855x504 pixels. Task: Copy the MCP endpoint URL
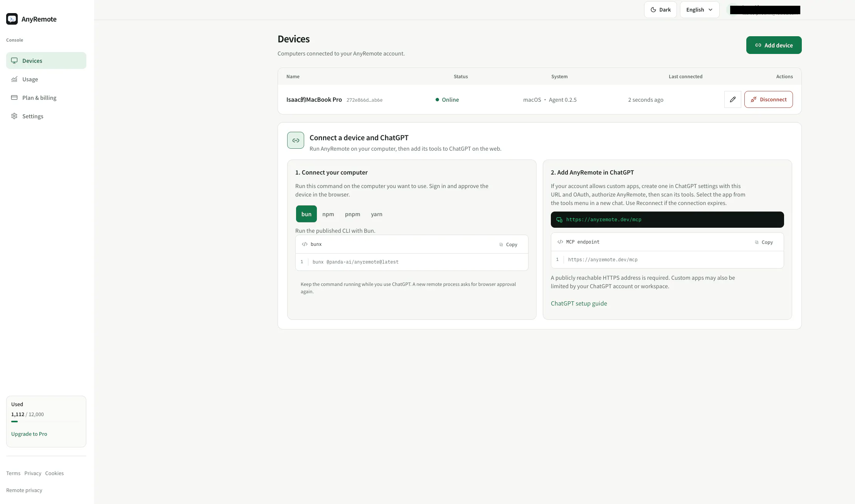coord(764,242)
